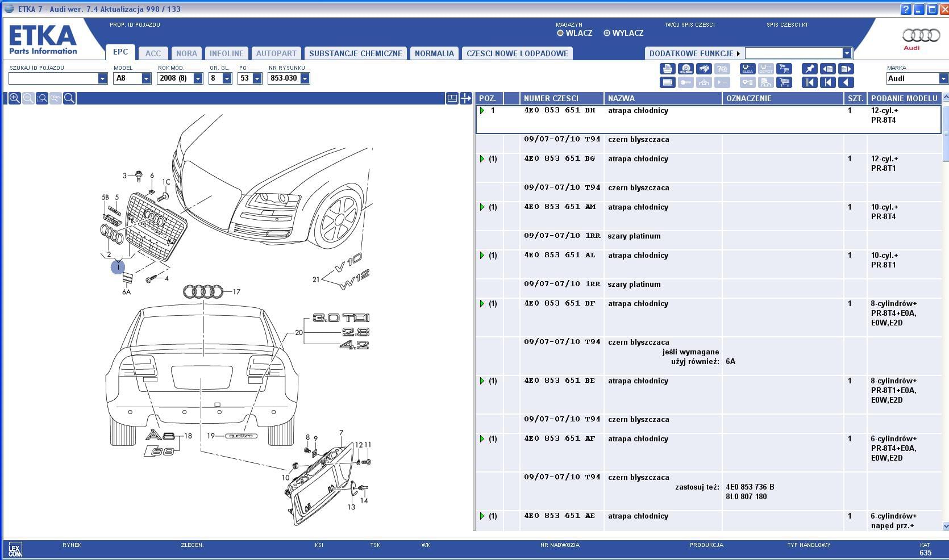Click the list view icon
Viewport: 949px width, 560px height.
pos(668,82)
